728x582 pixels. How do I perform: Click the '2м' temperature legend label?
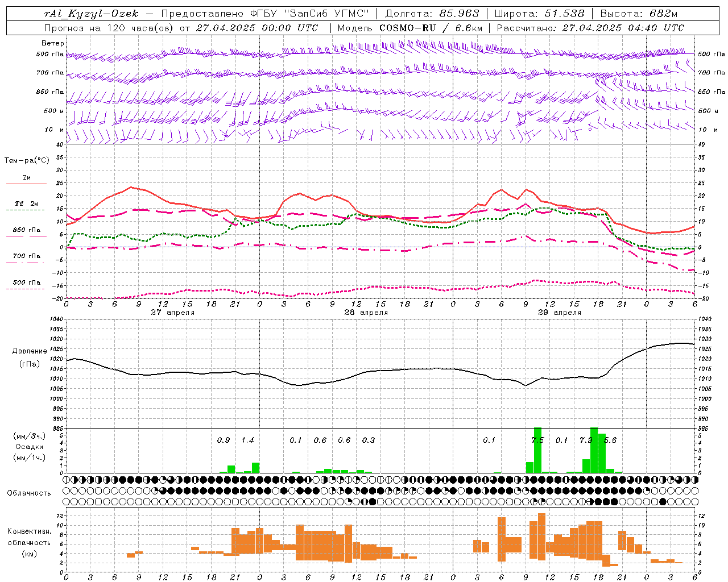[x=27, y=178]
